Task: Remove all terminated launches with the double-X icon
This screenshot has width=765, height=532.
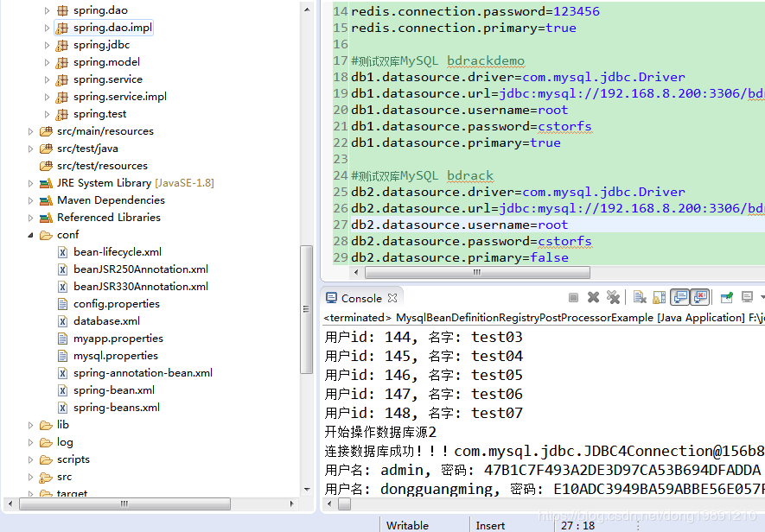Action: click(x=613, y=297)
